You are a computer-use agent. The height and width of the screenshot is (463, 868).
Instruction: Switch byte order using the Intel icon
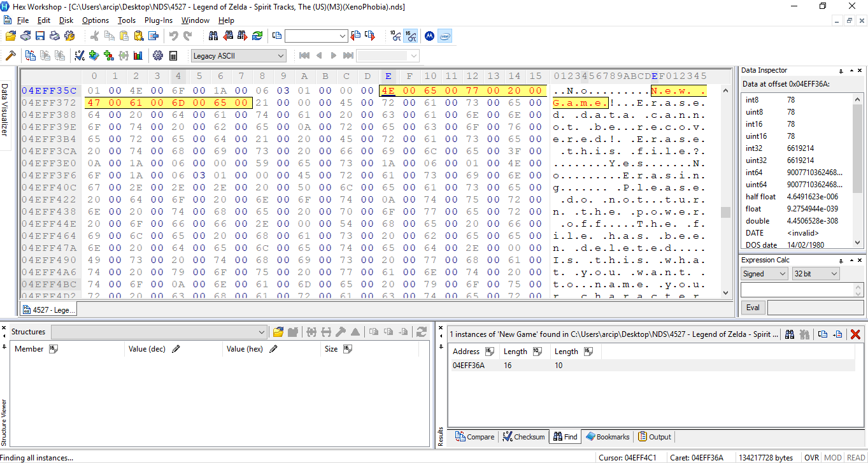click(444, 36)
